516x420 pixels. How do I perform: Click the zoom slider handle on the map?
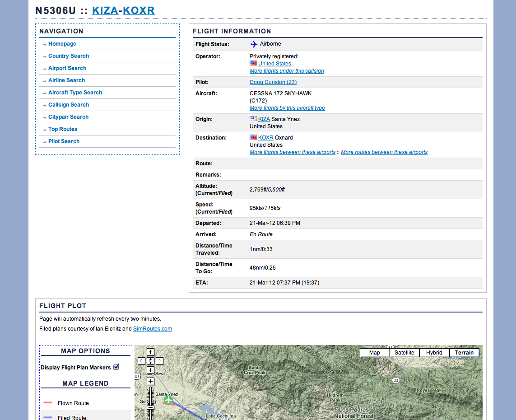[150, 407]
